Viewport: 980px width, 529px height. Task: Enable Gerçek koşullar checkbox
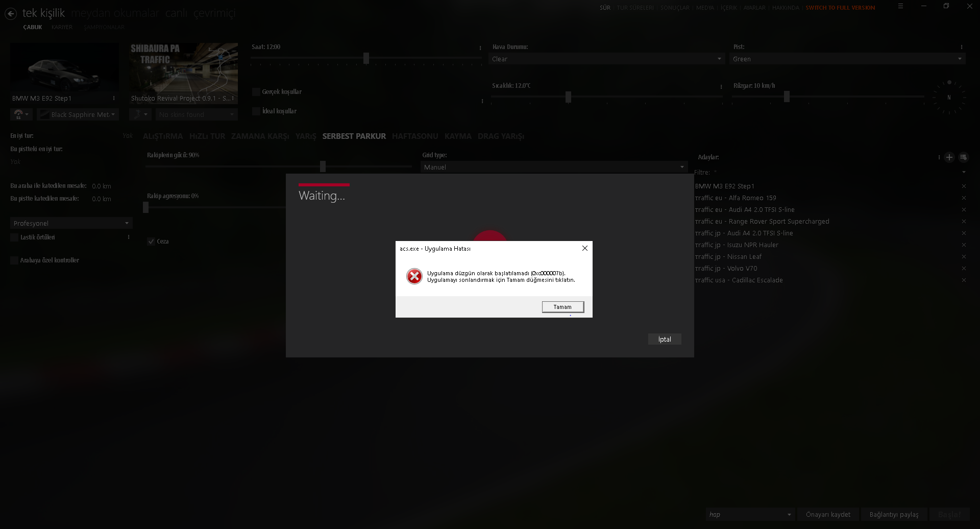pos(256,92)
